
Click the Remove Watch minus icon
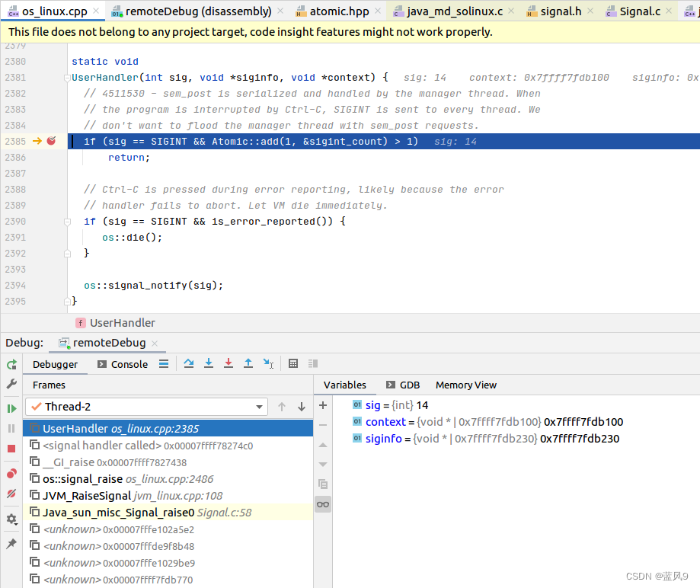(323, 425)
